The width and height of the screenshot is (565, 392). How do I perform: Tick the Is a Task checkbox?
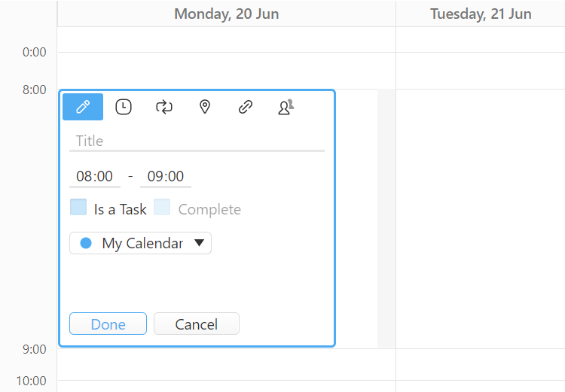pos(78,207)
